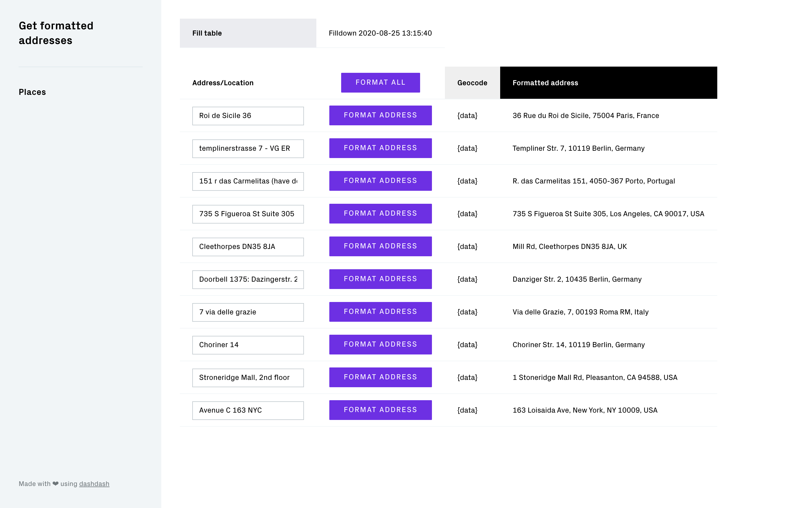The height and width of the screenshot is (508, 812).
Task: Focus the Choriner 14 input field
Action: pos(248,345)
